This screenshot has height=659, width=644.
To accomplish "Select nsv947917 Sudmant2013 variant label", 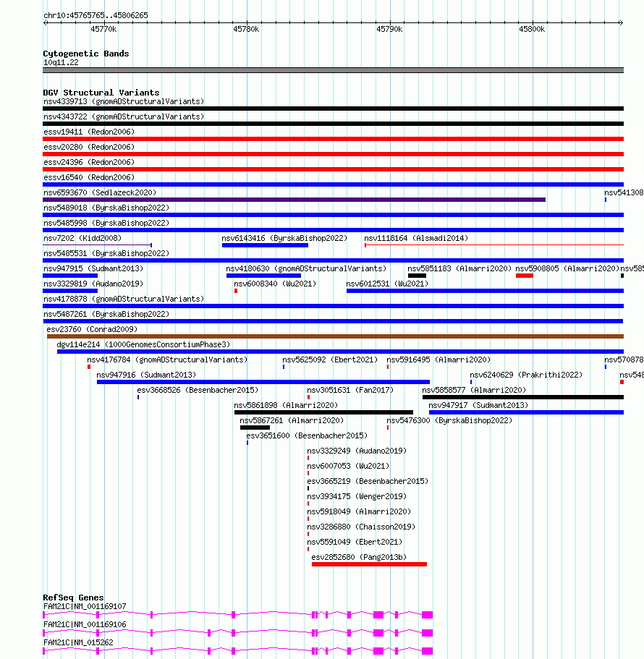I will [478, 405].
